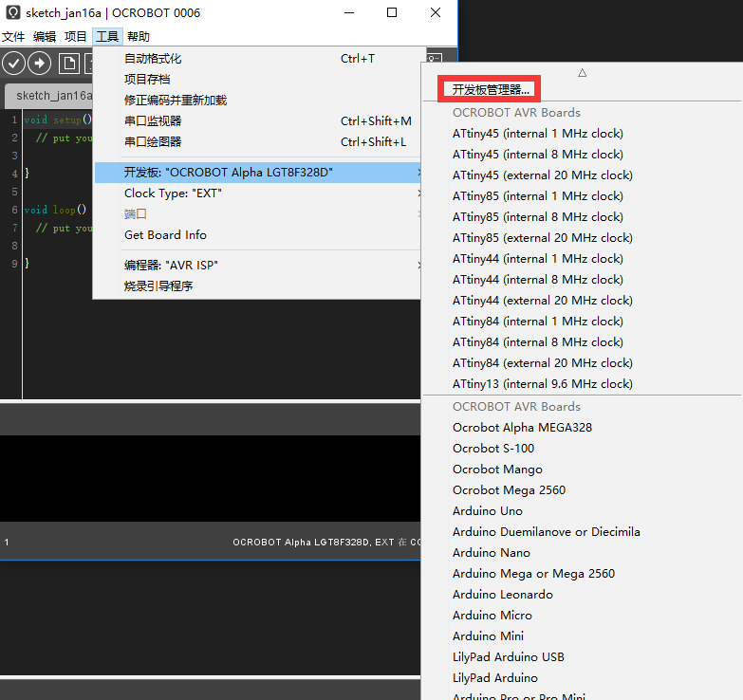Expand the 开发板 OCROBOT Alpha LGT8F328D submenu
This screenshot has width=743, height=700.
coord(258,173)
